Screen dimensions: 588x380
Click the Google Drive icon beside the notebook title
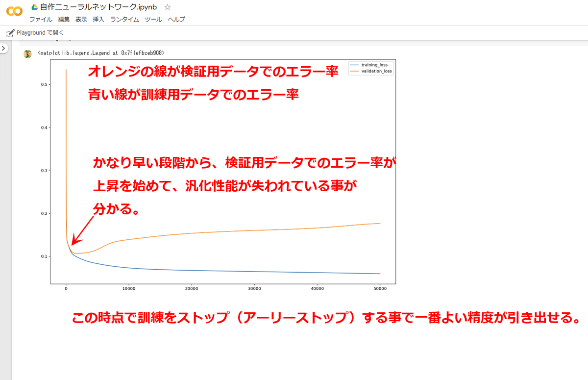point(35,7)
